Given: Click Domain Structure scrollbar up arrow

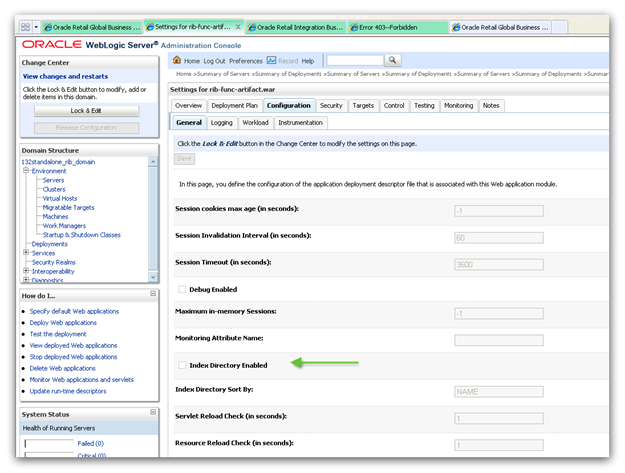Looking at the screenshot, I should (153, 162).
